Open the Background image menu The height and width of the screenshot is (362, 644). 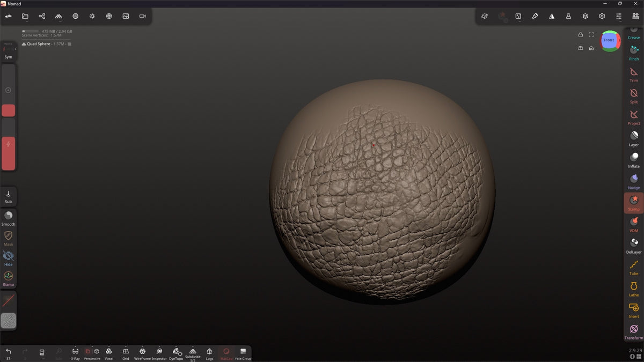point(126,16)
